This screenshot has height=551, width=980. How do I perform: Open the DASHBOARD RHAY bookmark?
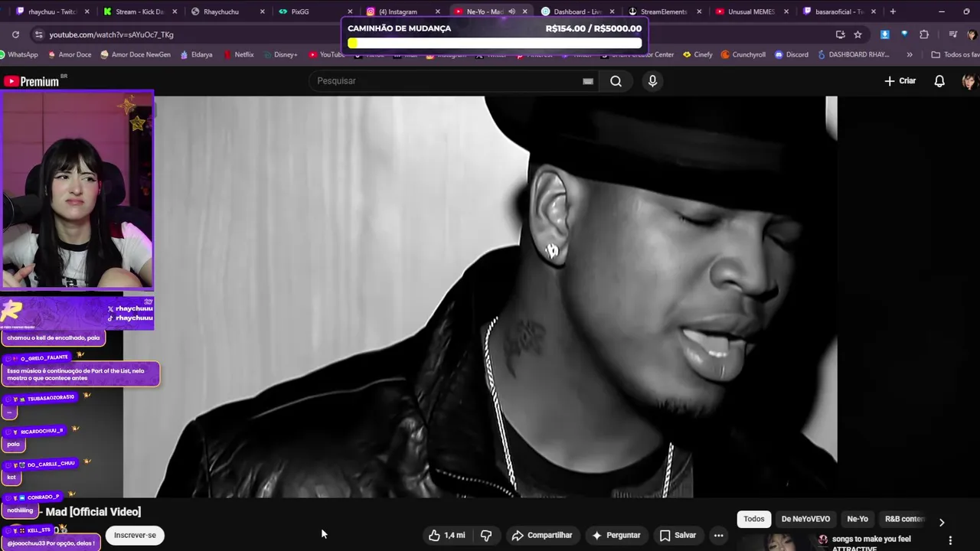853,54
